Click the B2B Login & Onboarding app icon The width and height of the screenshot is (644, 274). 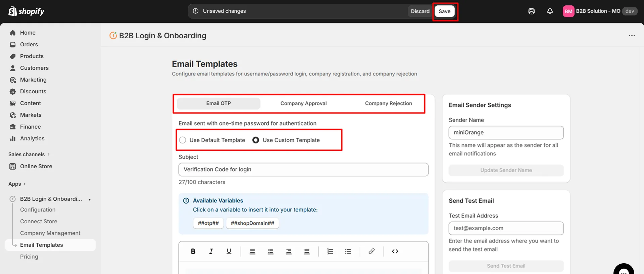(13, 199)
